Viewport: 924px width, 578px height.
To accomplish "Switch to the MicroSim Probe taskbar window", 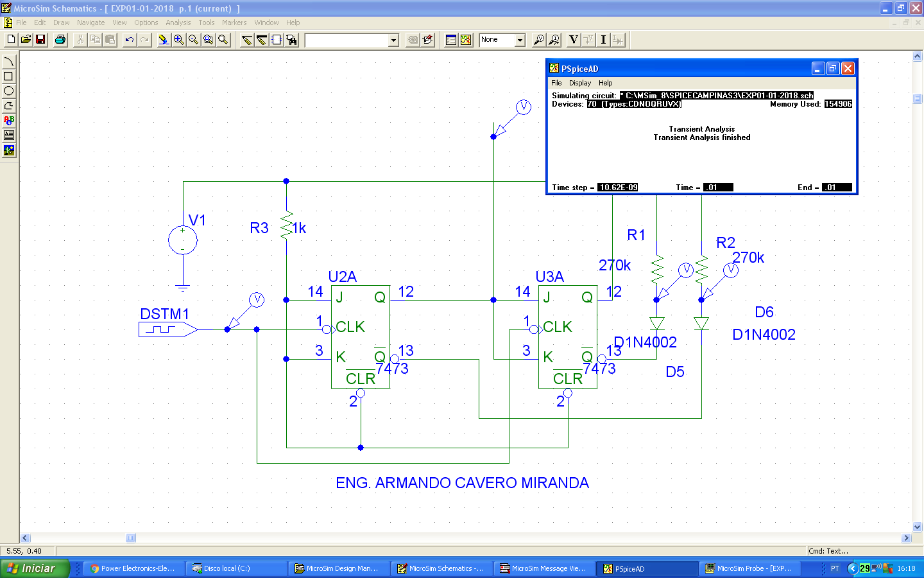I will coord(749,568).
